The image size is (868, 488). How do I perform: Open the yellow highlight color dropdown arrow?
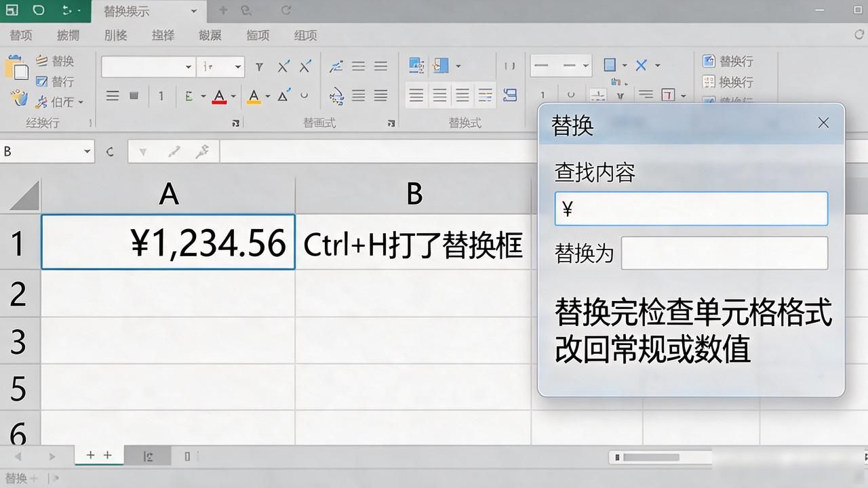point(268,96)
